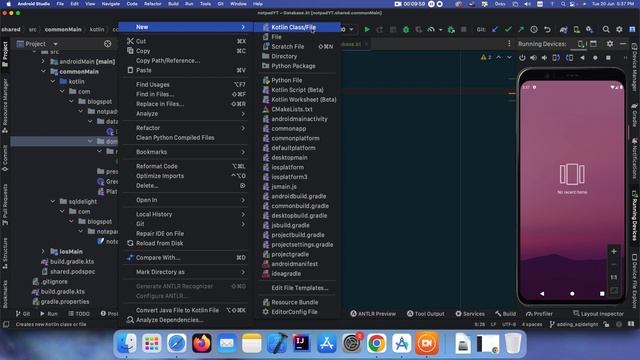
Task: Click emulator volume down icon
Action: click(544, 58)
